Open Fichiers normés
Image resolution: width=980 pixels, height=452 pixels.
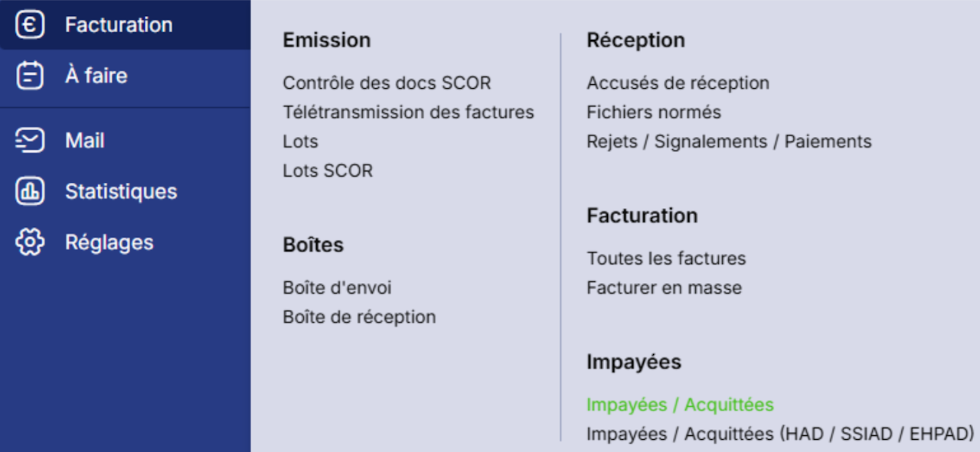tap(654, 112)
